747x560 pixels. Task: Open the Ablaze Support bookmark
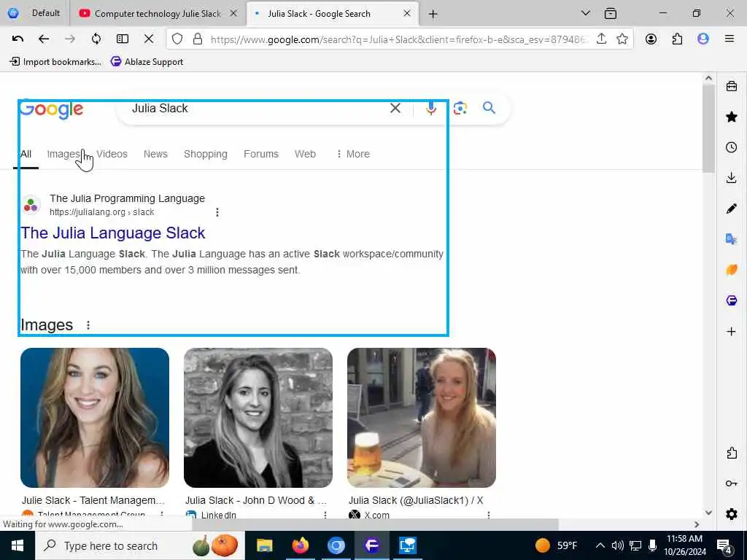tap(147, 62)
